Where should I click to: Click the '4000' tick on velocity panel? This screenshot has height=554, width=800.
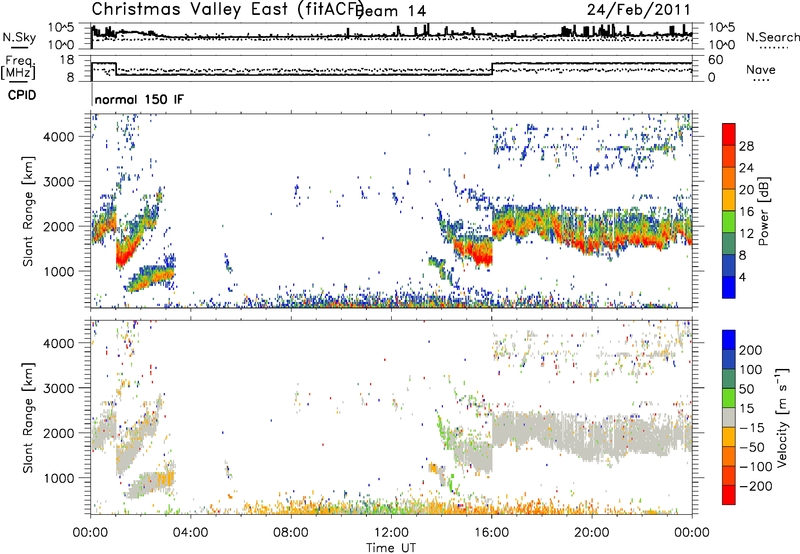click(59, 343)
